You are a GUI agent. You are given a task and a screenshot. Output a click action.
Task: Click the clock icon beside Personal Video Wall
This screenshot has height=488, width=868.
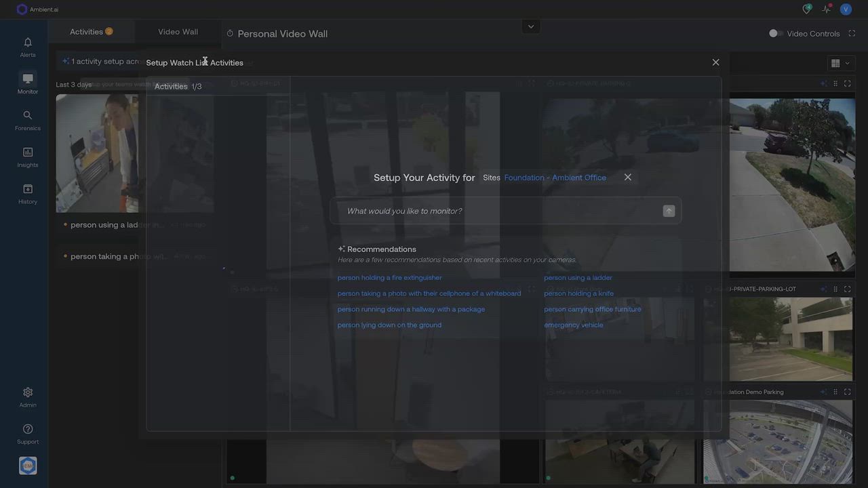pos(230,33)
